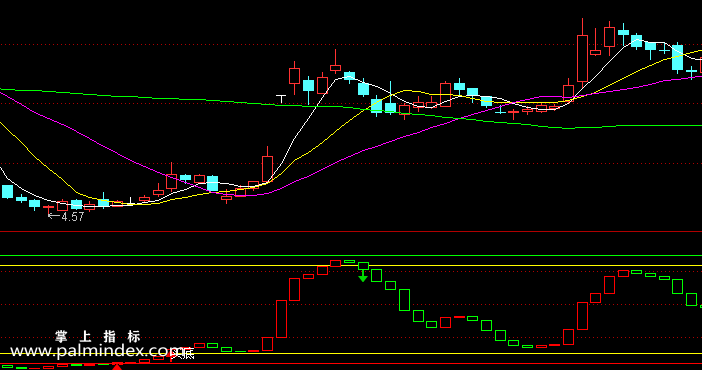Viewport: 702px width, 370px height.
Task: Click the red divider line between the two panels
Action: [x=351, y=232]
